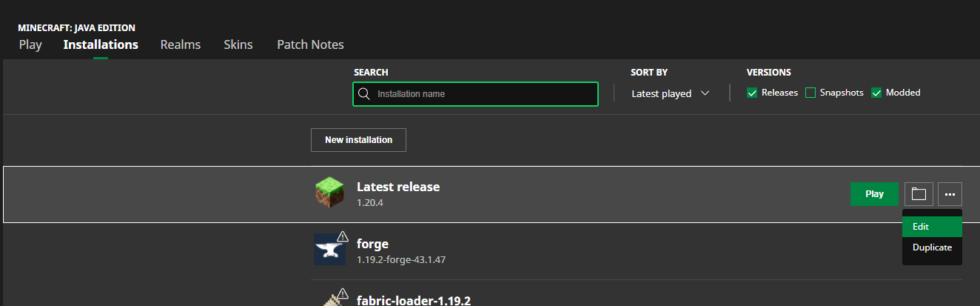Open the Skins tab

pos(238,44)
